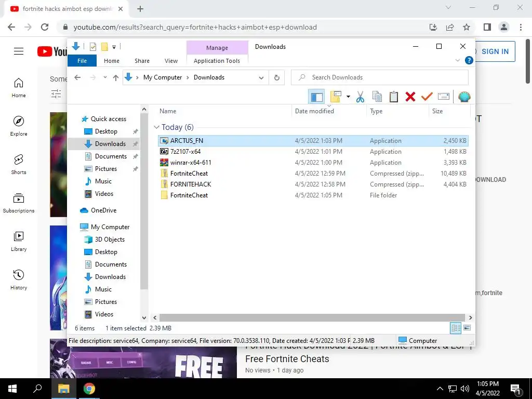Select the winrar-x64-611 file
Image resolution: width=532 pixels, height=399 pixels.
[x=313, y=163]
